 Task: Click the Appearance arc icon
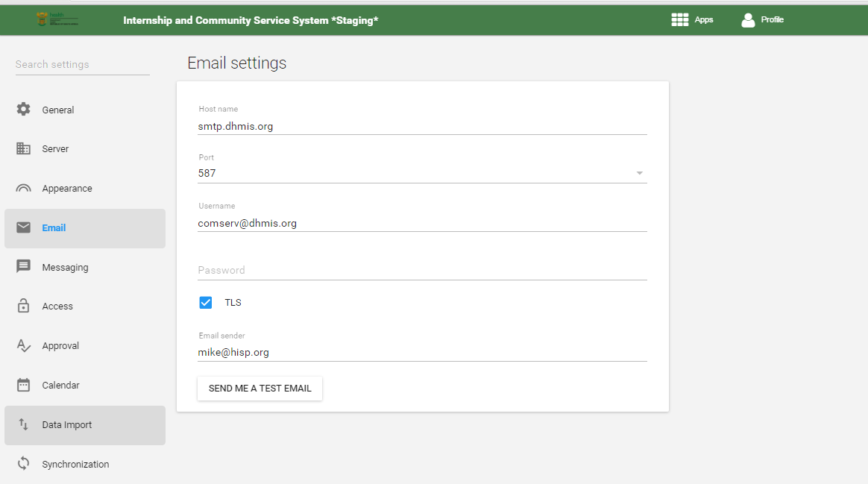pyautogui.click(x=24, y=189)
